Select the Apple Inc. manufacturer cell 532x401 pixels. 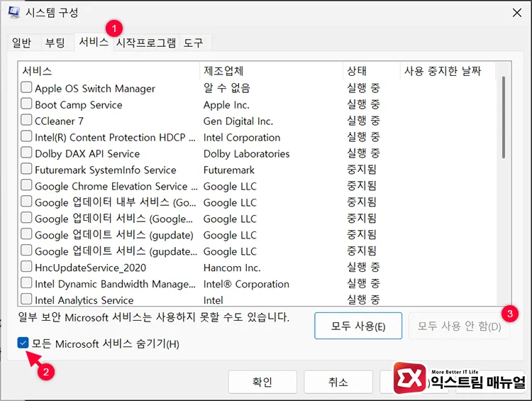(x=226, y=105)
